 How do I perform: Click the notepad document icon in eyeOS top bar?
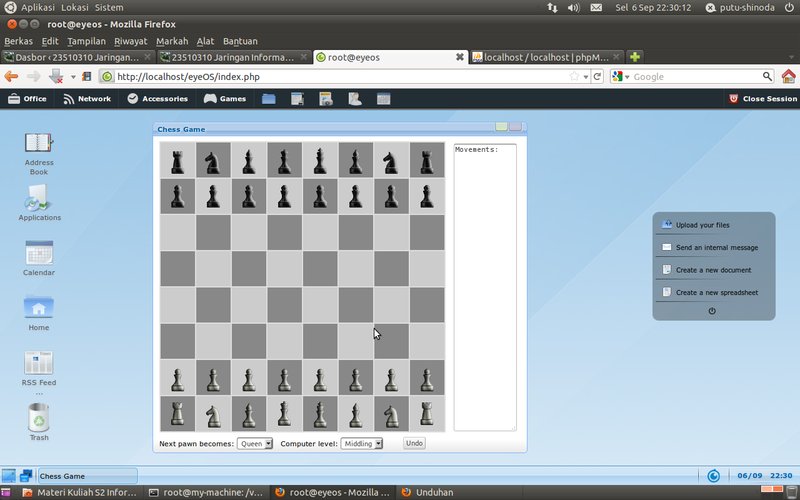point(297,98)
